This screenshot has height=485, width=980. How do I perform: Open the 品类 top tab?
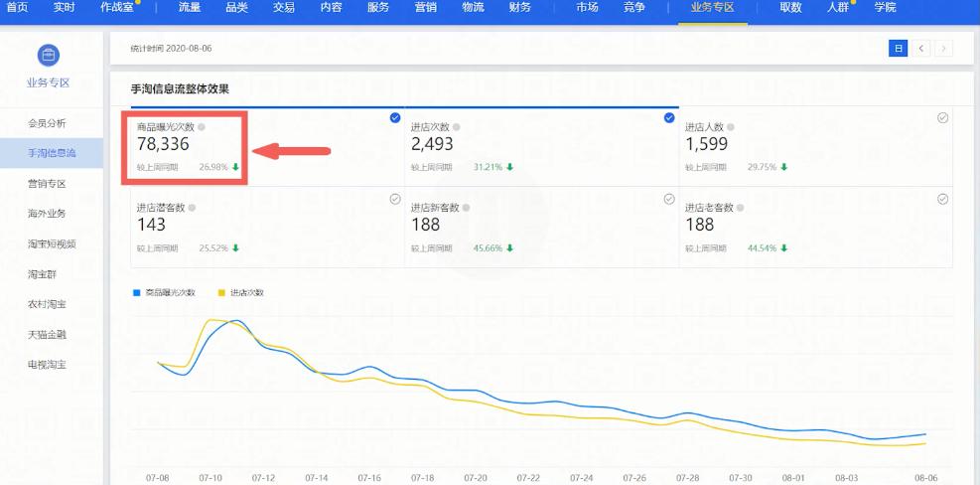pos(237,8)
